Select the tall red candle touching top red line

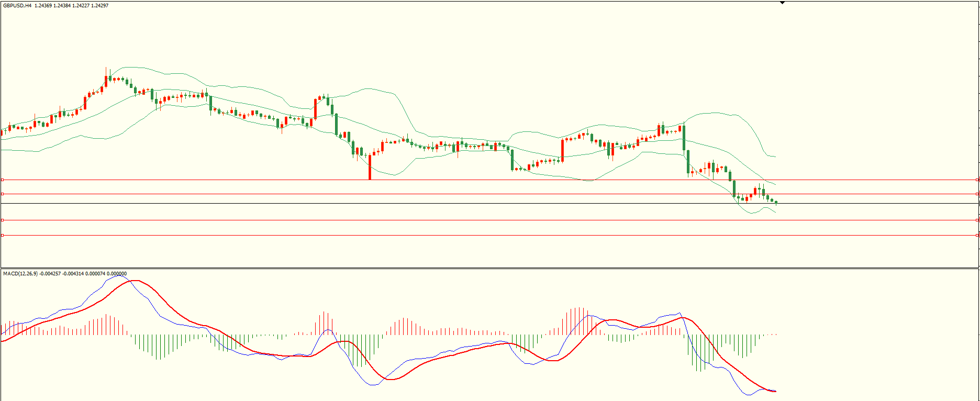[370, 167]
